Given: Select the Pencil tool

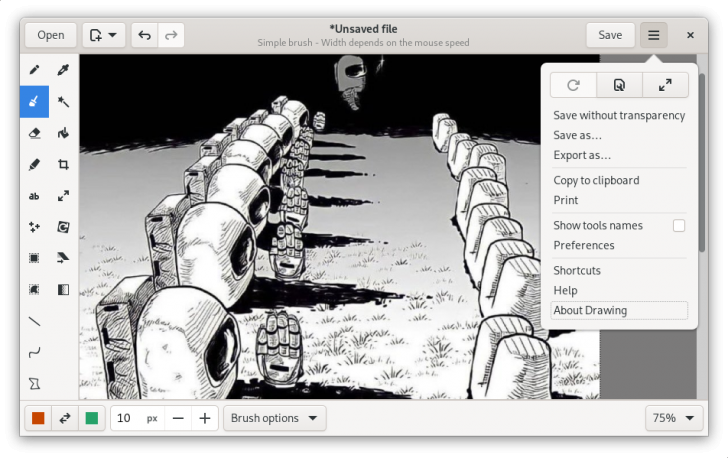Looking at the screenshot, I should 34,70.
